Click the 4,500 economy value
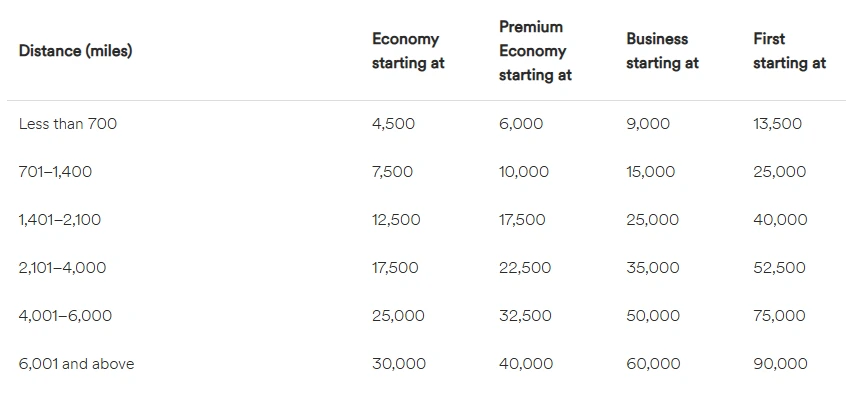This screenshot has width=846, height=397. click(393, 124)
